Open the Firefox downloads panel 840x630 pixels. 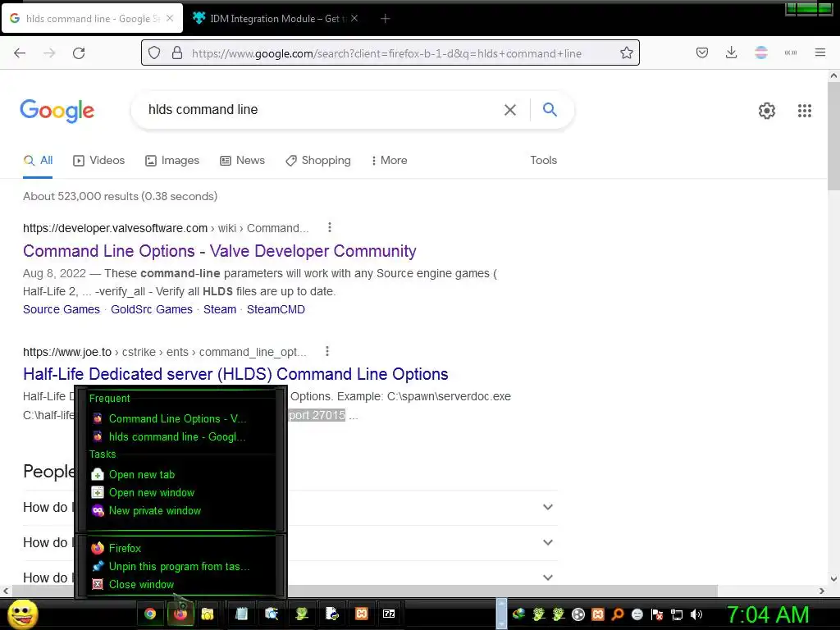coord(731,52)
